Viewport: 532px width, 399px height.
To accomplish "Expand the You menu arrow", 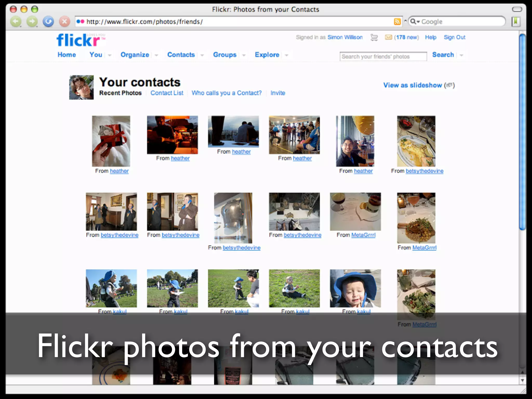I will (x=110, y=55).
